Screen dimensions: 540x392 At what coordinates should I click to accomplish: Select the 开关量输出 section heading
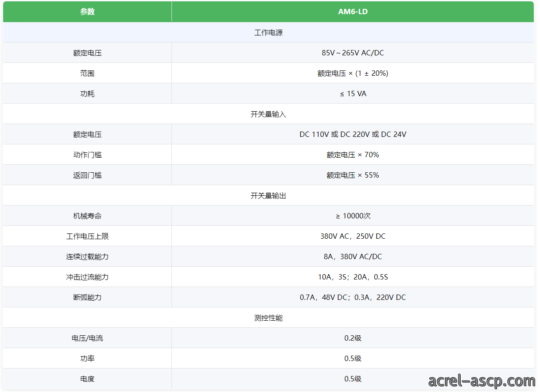[x=268, y=195]
